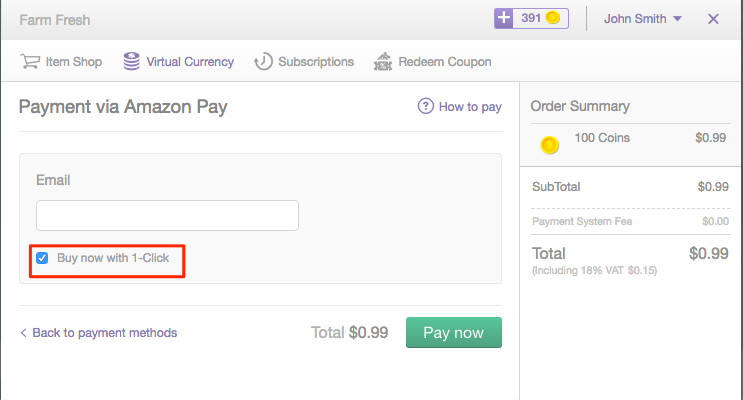Click the left chevron before Back to payment methods
The height and width of the screenshot is (400, 743).
coord(23,333)
